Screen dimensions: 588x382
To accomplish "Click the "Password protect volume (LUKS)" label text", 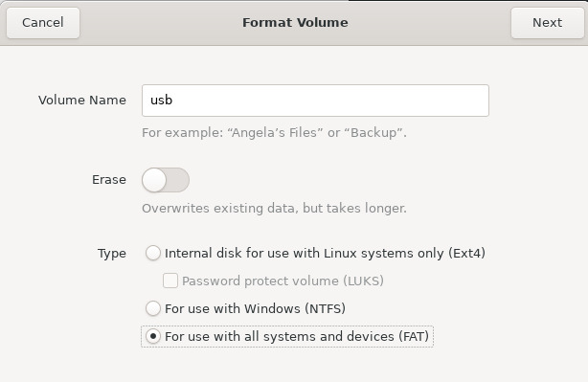I will (x=283, y=281).
